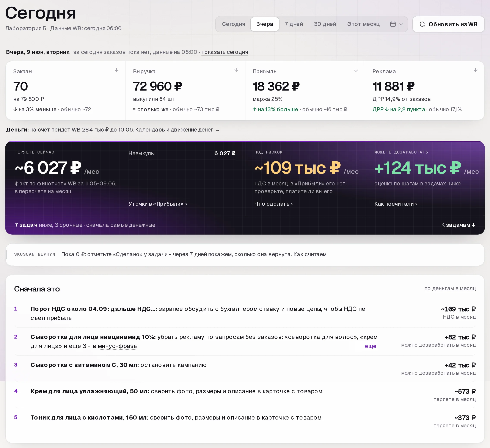Image resolution: width=490 pixels, height=448 pixels.
Task: Click the down arrow on Прибыль card
Action: click(x=356, y=70)
